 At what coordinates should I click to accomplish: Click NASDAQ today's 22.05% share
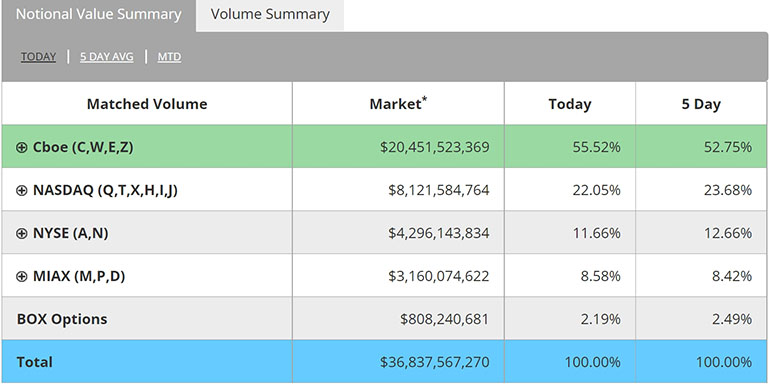point(597,191)
